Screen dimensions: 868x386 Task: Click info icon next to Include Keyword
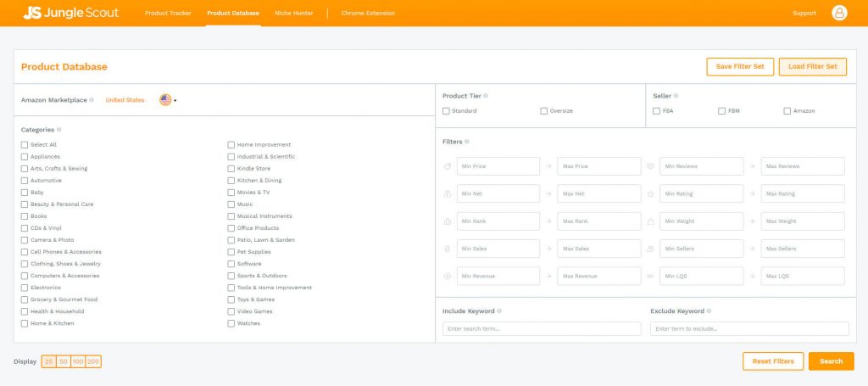pos(499,311)
